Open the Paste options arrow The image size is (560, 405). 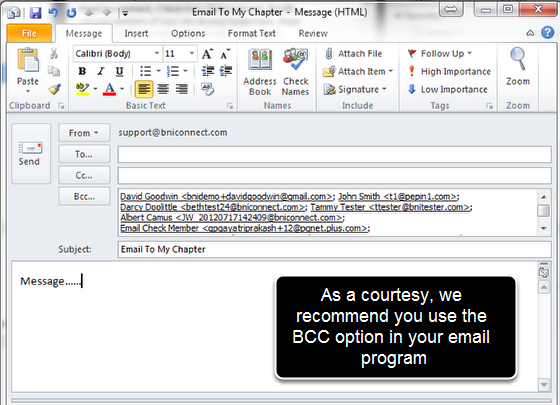pos(28,91)
